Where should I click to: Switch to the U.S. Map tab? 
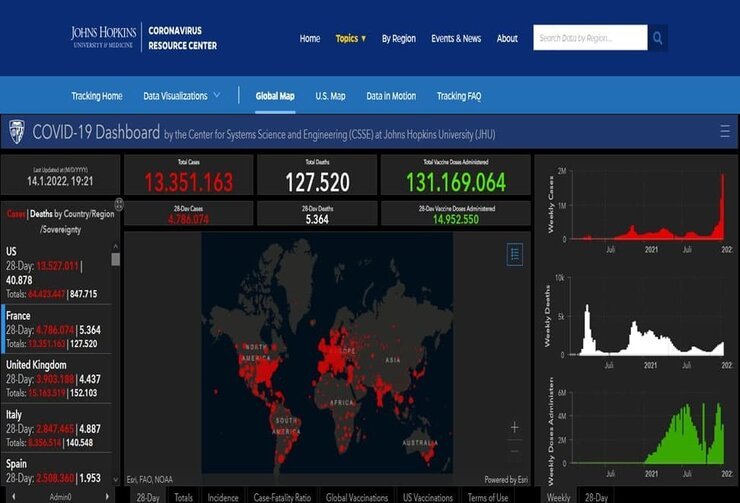(x=330, y=96)
